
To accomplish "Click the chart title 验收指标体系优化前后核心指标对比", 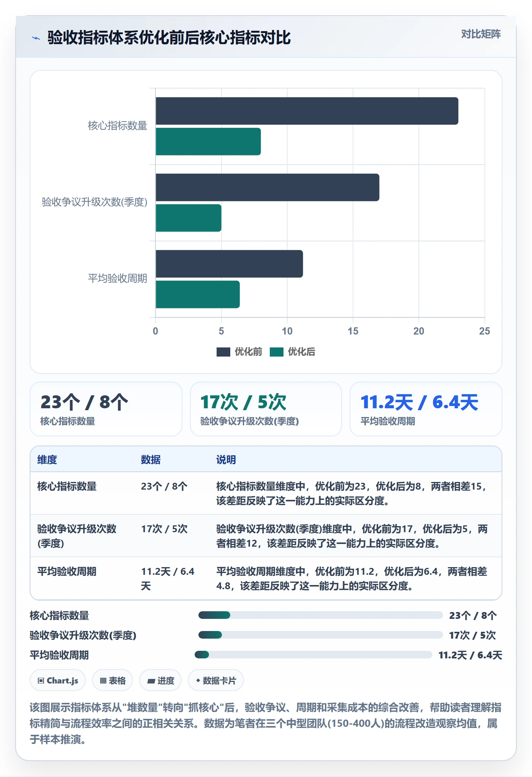I will coord(169,38).
